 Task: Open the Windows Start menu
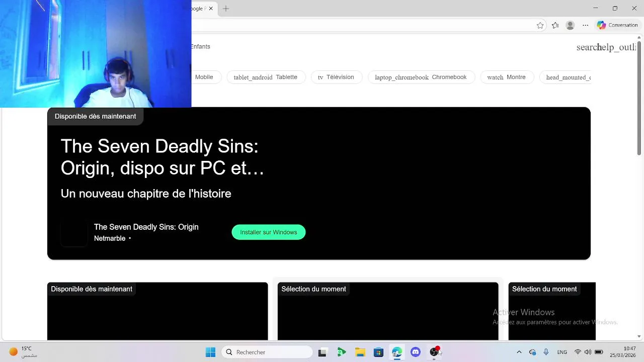click(x=210, y=352)
